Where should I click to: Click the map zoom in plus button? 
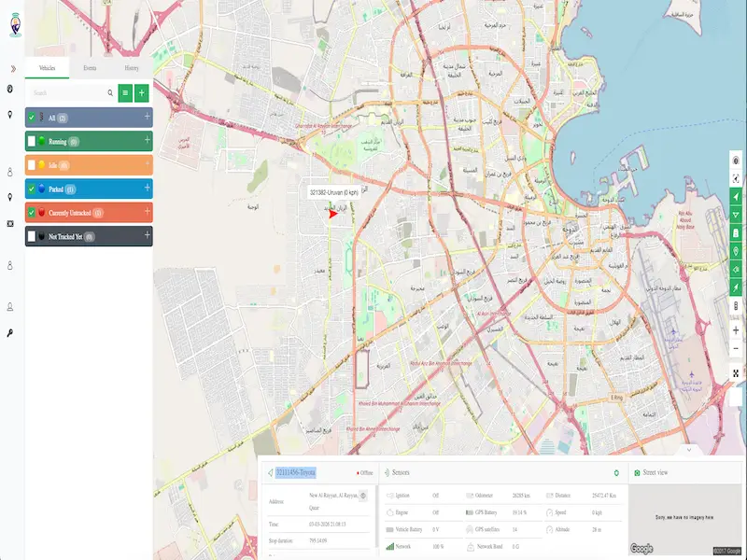tap(736, 330)
